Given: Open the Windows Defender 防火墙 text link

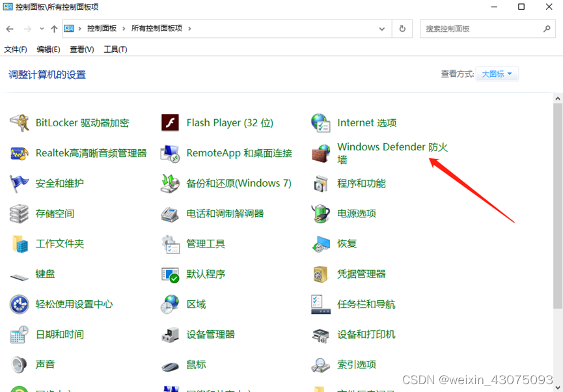Looking at the screenshot, I should point(392,153).
